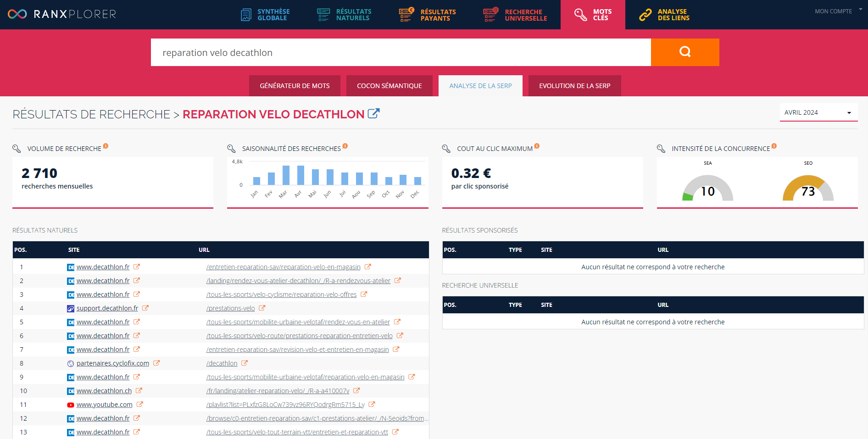Open external URL icon for reparation-velo-offres
The width and height of the screenshot is (868, 439).
(364, 294)
